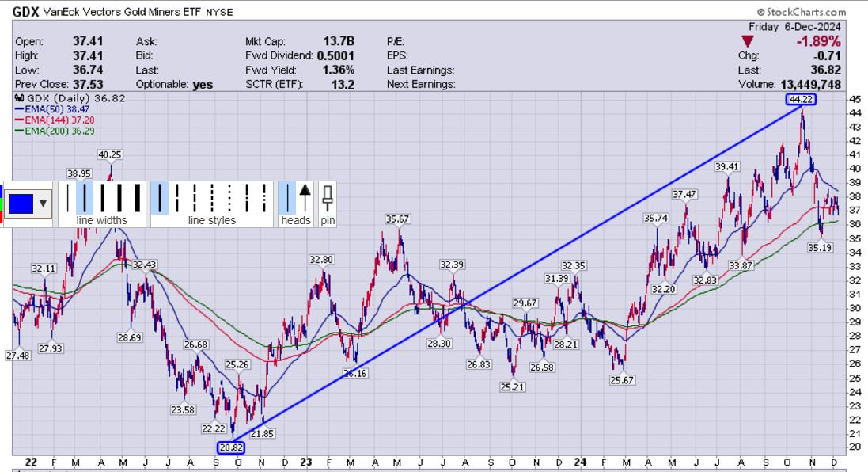The image size is (868, 472).
Task: Click the EMA(50) 38.47 legend entry
Action: click(x=56, y=109)
